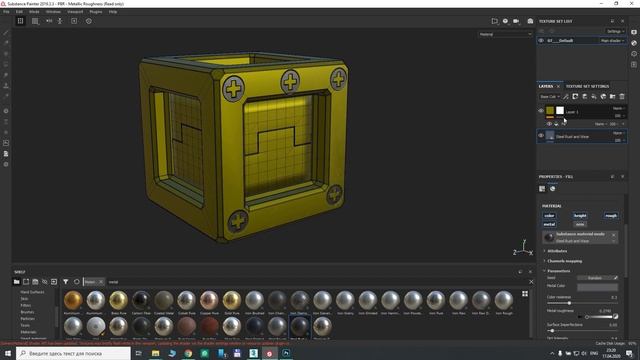The image size is (640, 360).
Task: Expand the Channels mapping section
Action: tap(564, 261)
